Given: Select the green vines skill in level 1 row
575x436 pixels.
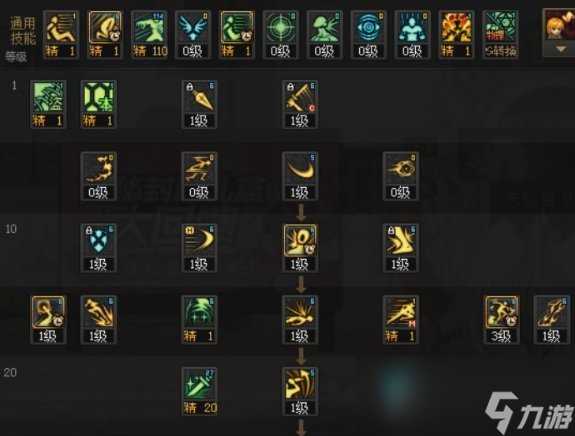Looking at the screenshot, I should pyautogui.click(x=48, y=104).
